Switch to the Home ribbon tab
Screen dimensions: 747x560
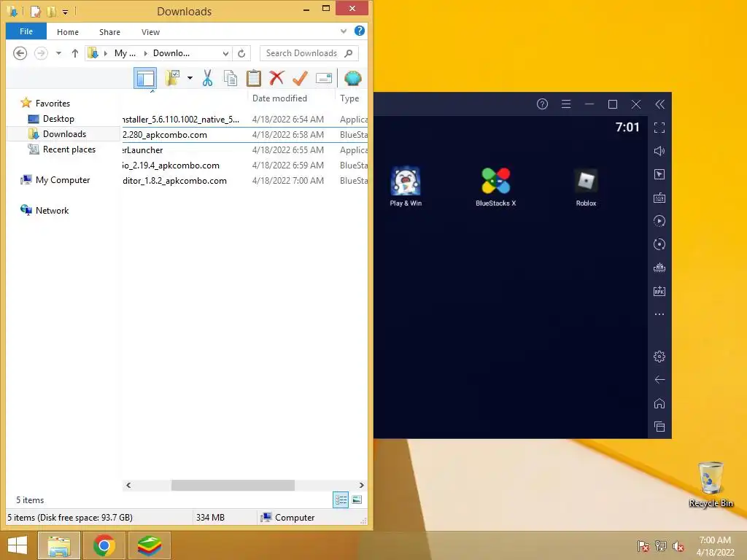pos(68,32)
